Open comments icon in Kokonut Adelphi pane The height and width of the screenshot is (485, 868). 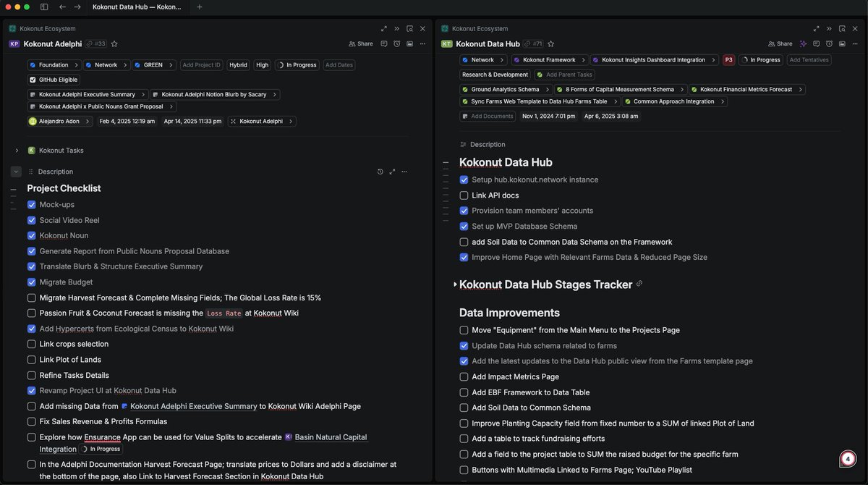tap(384, 43)
